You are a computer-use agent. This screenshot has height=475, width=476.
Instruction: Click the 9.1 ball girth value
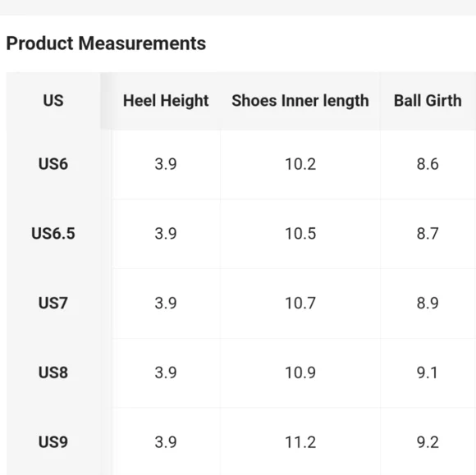(428, 372)
